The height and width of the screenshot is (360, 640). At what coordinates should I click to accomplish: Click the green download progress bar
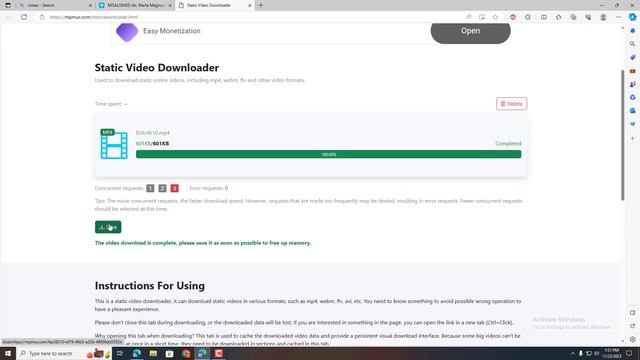coord(328,154)
